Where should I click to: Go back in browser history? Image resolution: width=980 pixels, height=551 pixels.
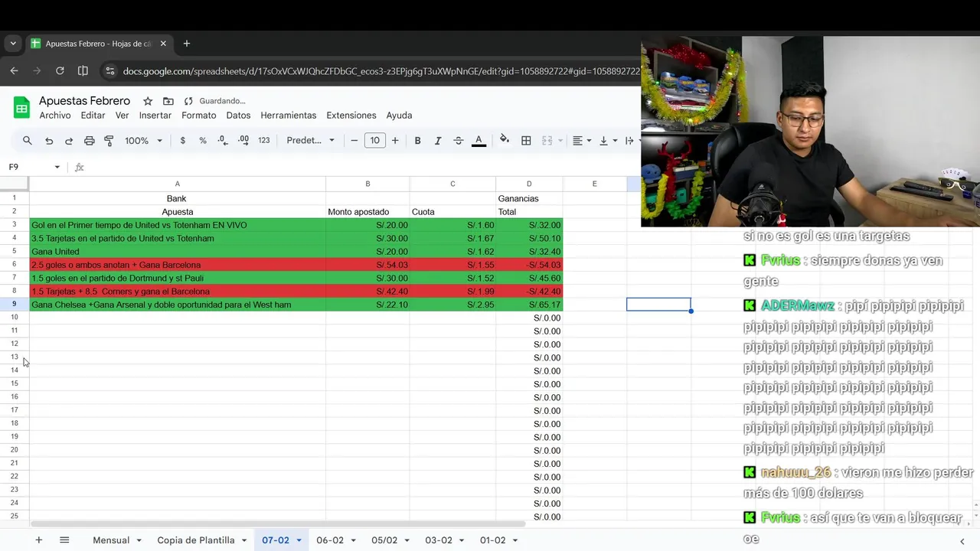(x=15, y=71)
